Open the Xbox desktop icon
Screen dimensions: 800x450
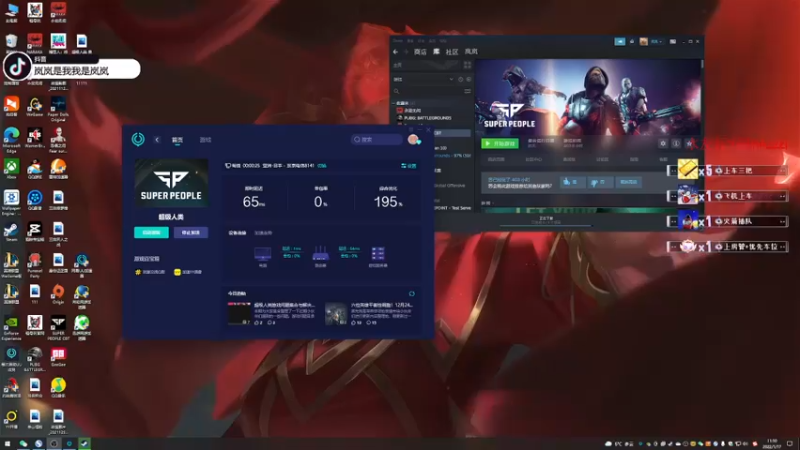(x=11, y=169)
